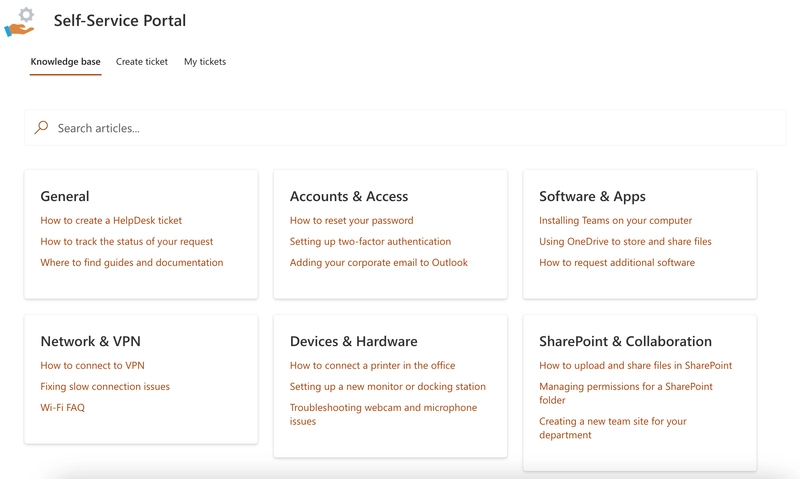This screenshot has width=800, height=479.
Task: Open the OneDrive store and share article
Action: [x=625, y=242]
